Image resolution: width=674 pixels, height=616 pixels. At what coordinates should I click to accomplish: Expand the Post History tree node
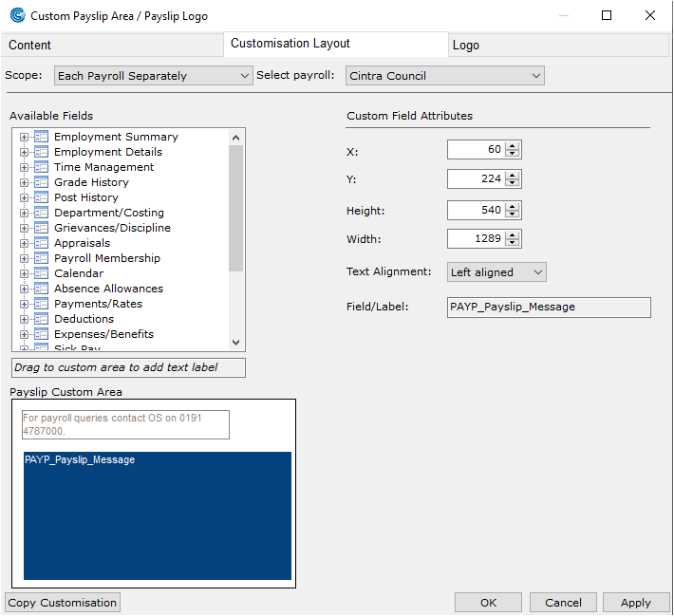tap(25, 197)
